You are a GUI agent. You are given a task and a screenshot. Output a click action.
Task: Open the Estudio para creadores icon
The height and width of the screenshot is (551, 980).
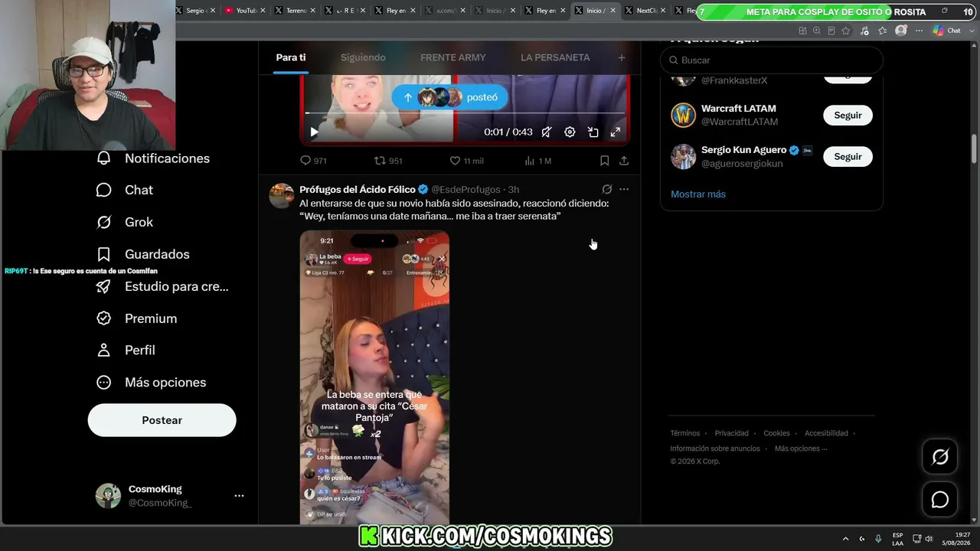coord(104,286)
